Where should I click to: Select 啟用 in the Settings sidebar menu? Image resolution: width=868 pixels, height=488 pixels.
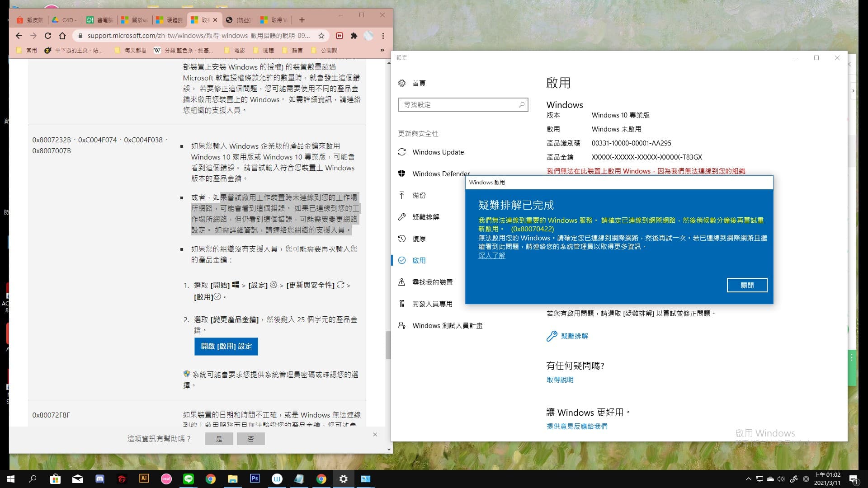click(x=419, y=260)
